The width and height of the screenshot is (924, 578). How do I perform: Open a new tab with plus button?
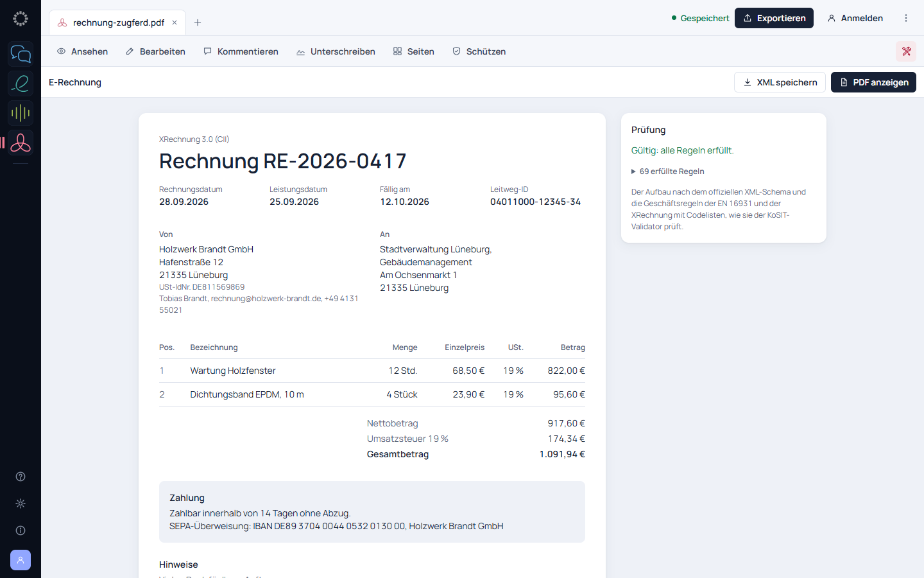[198, 22]
